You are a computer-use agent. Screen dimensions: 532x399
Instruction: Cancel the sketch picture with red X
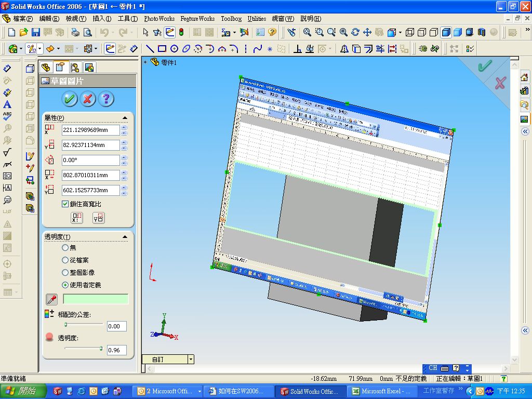pyautogui.click(x=87, y=99)
